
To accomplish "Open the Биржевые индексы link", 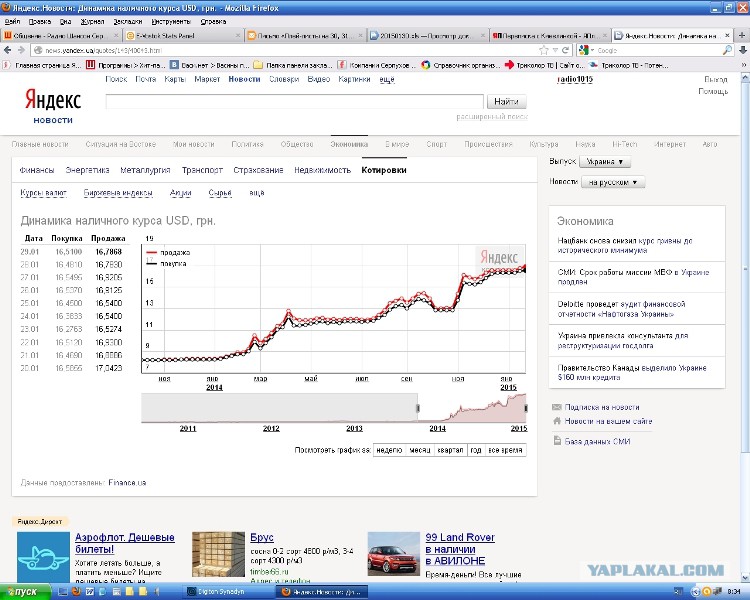I will pyautogui.click(x=118, y=193).
